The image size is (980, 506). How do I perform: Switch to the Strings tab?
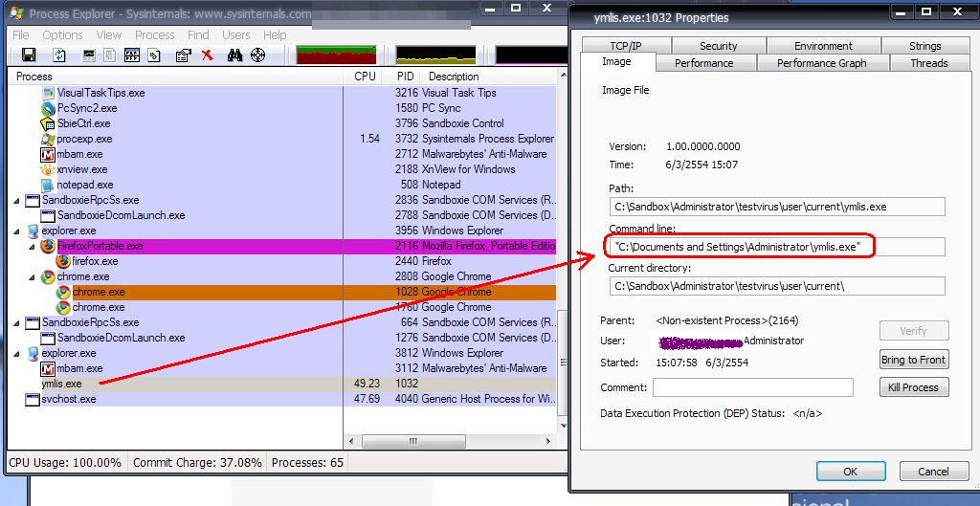pos(925,46)
